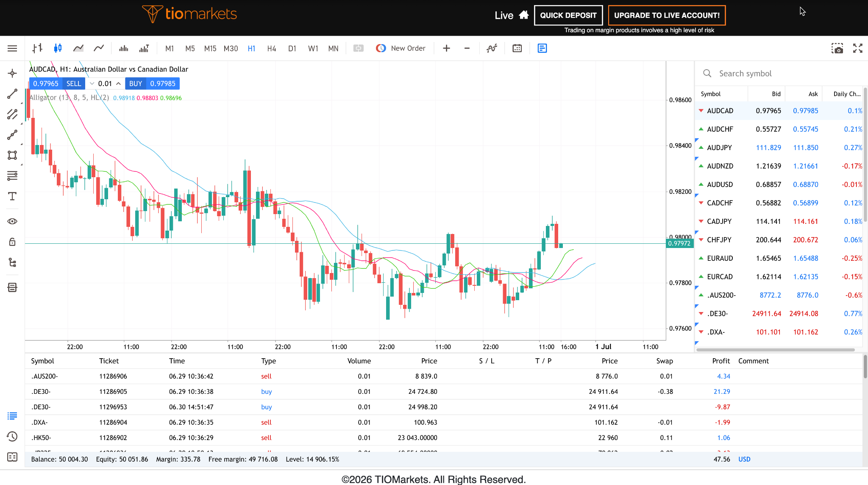868x485 pixels.
Task: Click UPGRADE TO LIVE ACCOUNT button
Action: click(x=667, y=15)
